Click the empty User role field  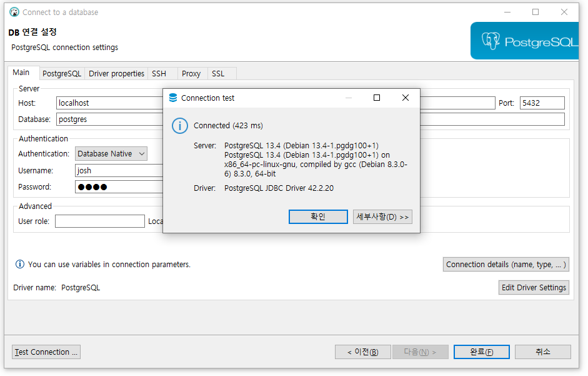click(x=100, y=221)
